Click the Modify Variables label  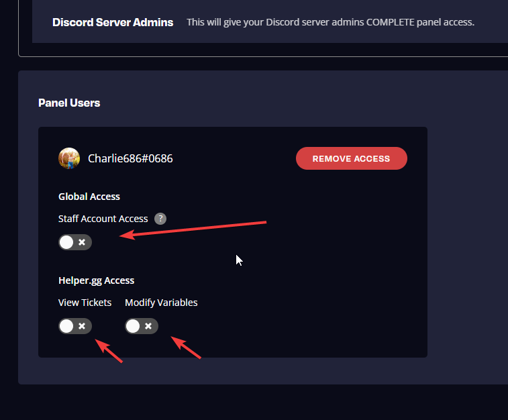coord(161,303)
